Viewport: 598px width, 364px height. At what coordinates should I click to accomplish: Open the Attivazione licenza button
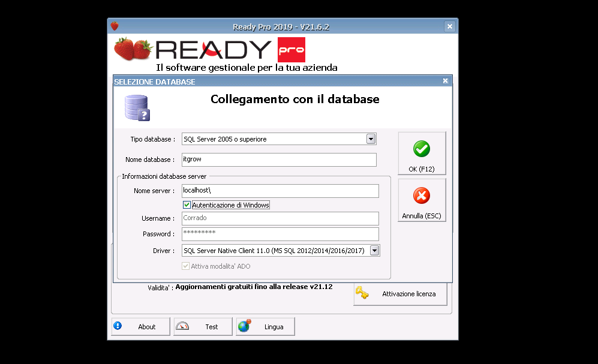pyautogui.click(x=401, y=294)
